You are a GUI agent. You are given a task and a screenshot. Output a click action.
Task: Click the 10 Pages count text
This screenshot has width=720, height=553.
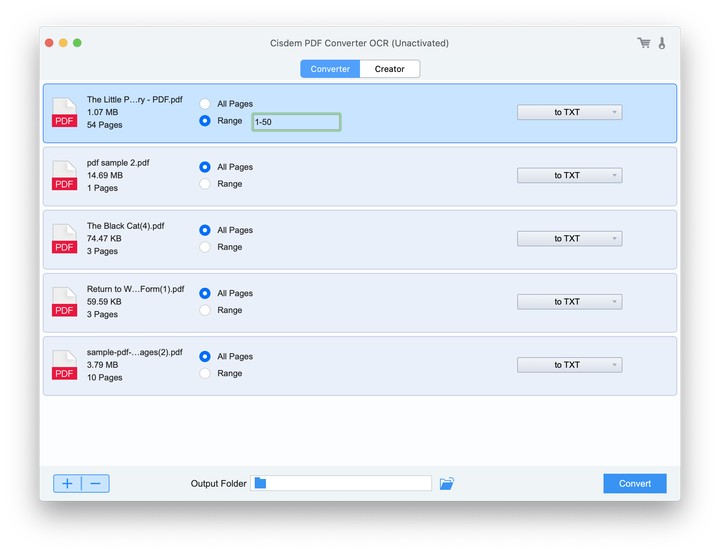[105, 378]
